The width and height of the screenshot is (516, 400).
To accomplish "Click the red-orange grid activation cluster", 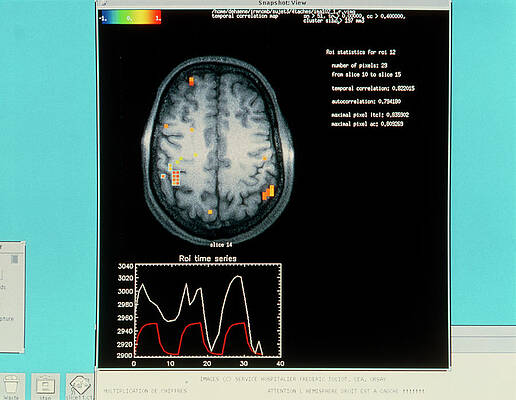I will point(176,178).
